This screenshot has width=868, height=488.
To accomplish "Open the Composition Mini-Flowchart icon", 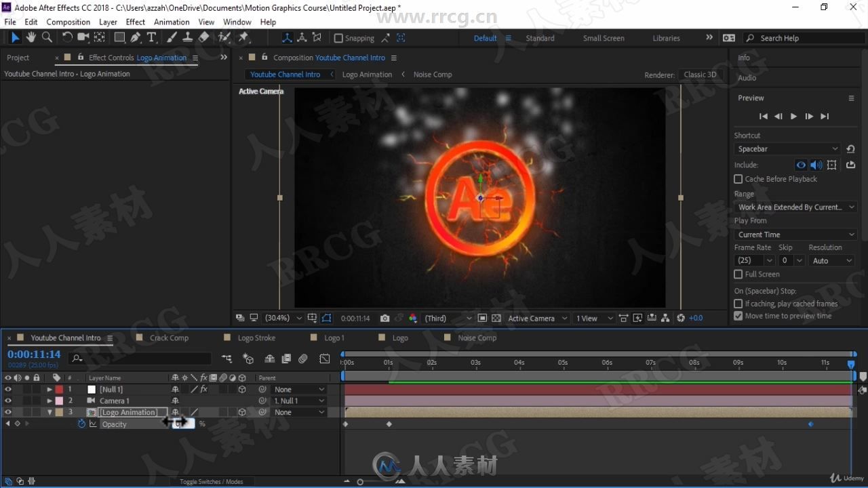I will (226, 359).
